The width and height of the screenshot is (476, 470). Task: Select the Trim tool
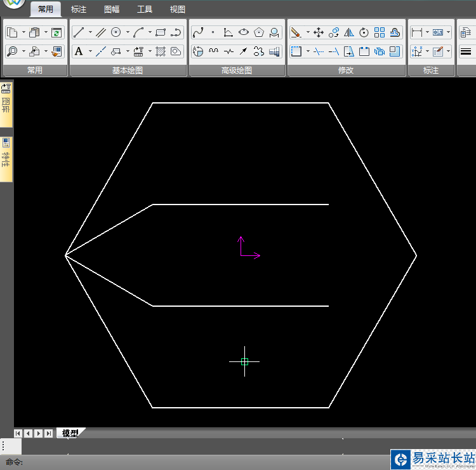pyautogui.click(x=319, y=51)
